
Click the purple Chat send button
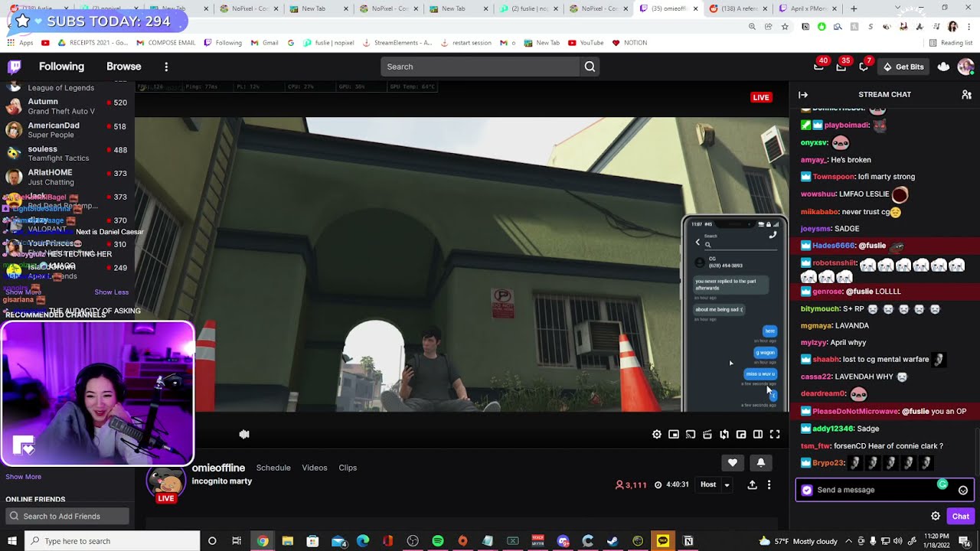[960, 517]
